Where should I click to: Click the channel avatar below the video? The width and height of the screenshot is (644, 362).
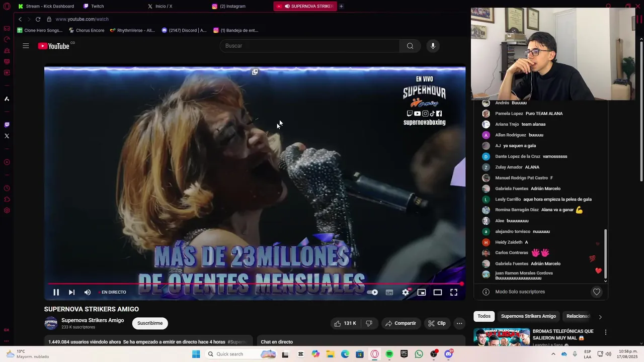point(51,323)
